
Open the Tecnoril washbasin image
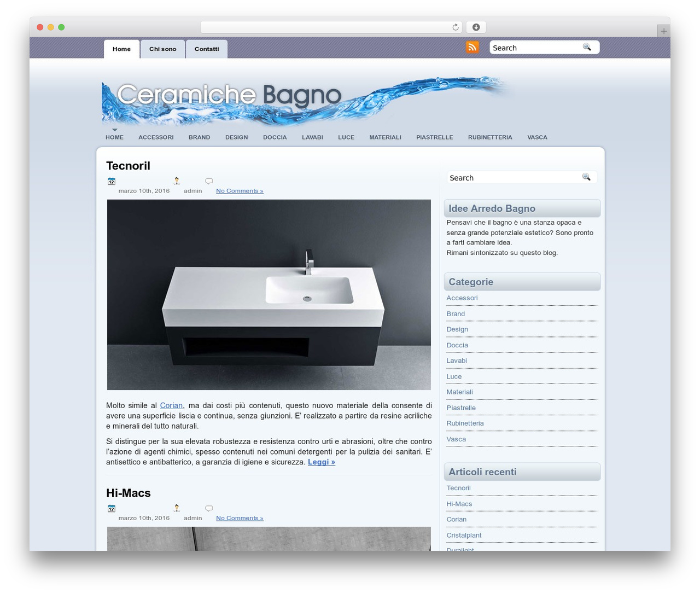[269, 295]
